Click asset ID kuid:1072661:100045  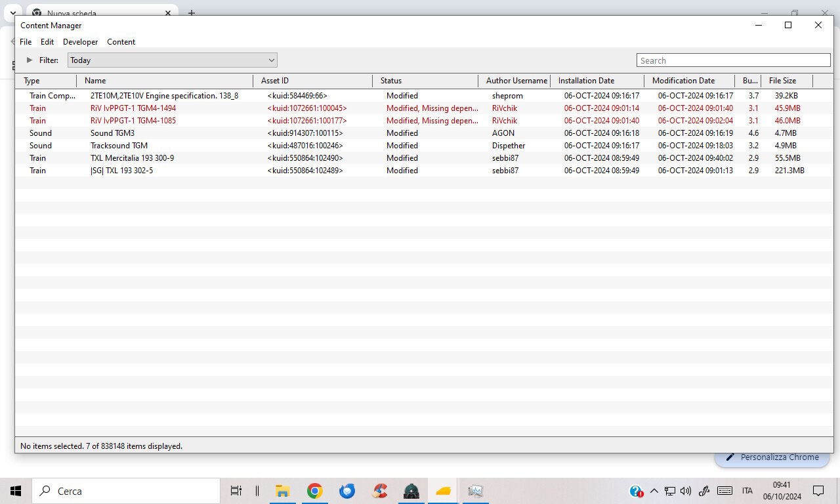tap(307, 108)
